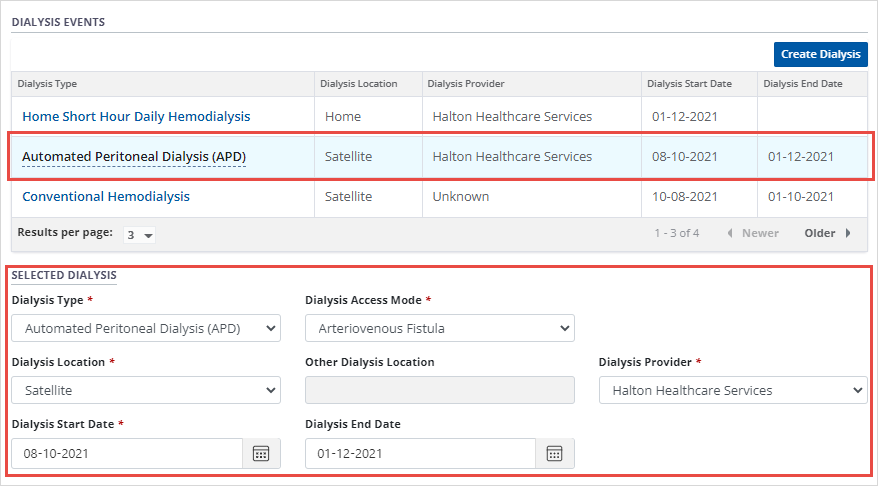Click the Dialysis Provider column header
This screenshot has height=486, width=878.
click(x=465, y=84)
